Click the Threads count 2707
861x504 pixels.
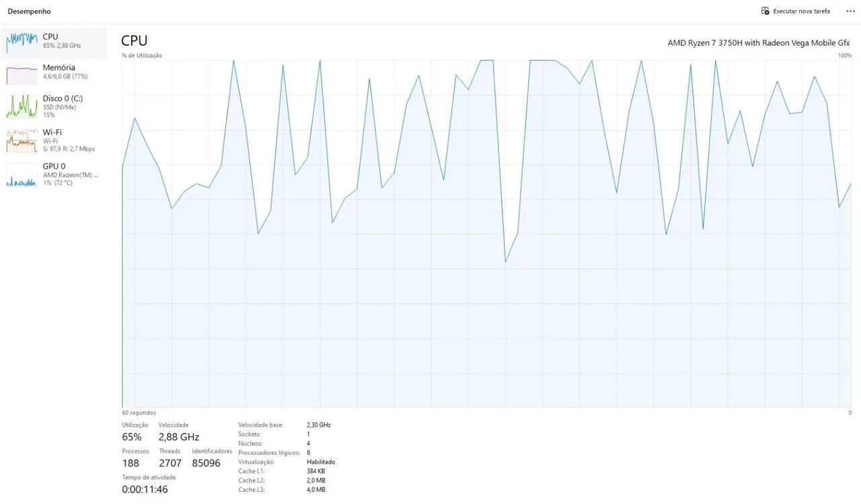[x=170, y=463]
